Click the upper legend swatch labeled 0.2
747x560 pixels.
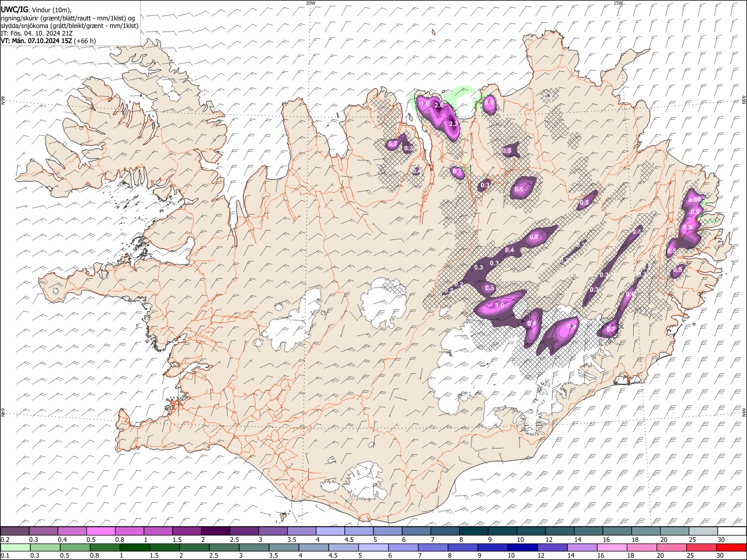[15, 531]
